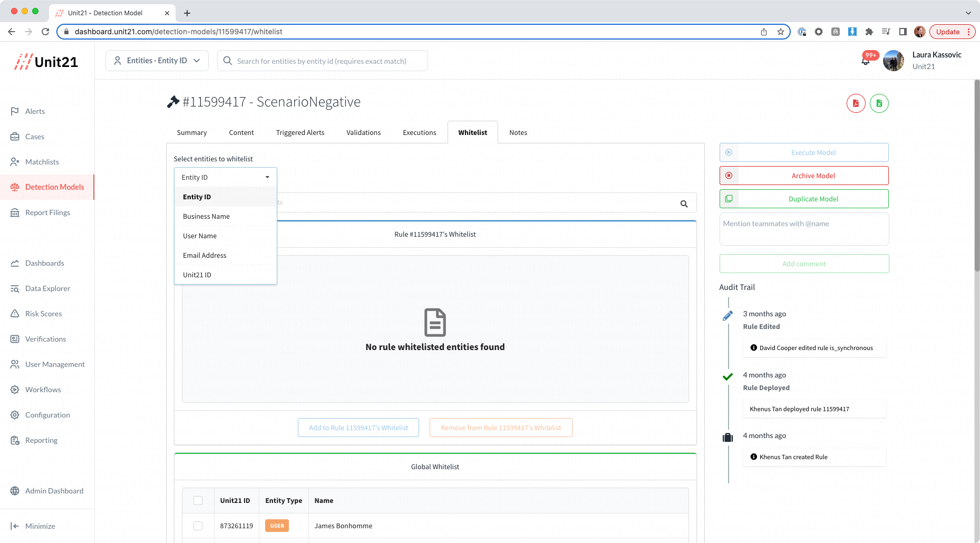Click the Duplicate Model button

(804, 199)
